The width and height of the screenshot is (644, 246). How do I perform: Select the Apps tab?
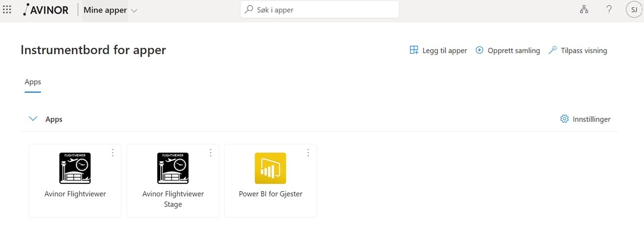pyautogui.click(x=33, y=82)
